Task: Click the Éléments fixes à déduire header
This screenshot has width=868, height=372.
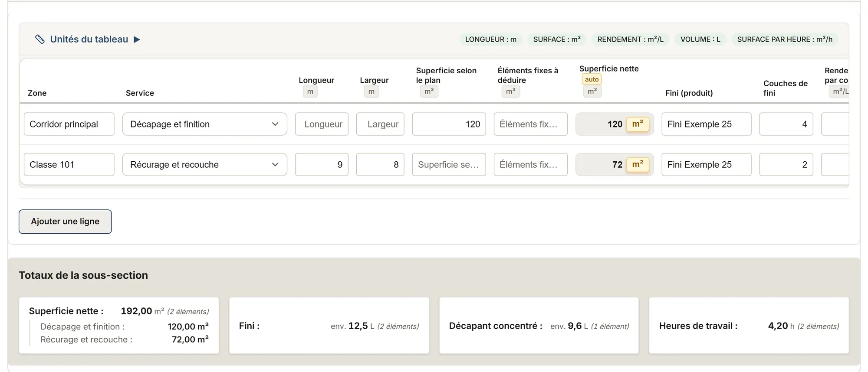Action: [x=528, y=75]
